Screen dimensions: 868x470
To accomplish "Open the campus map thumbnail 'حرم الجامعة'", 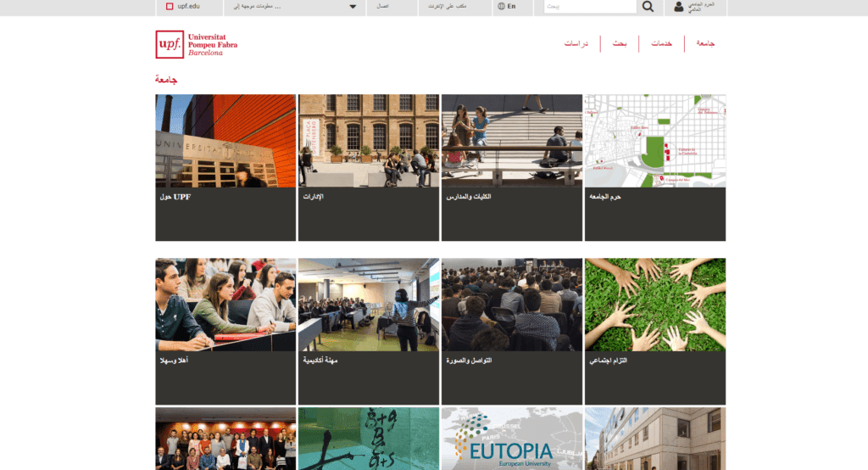I will point(654,166).
